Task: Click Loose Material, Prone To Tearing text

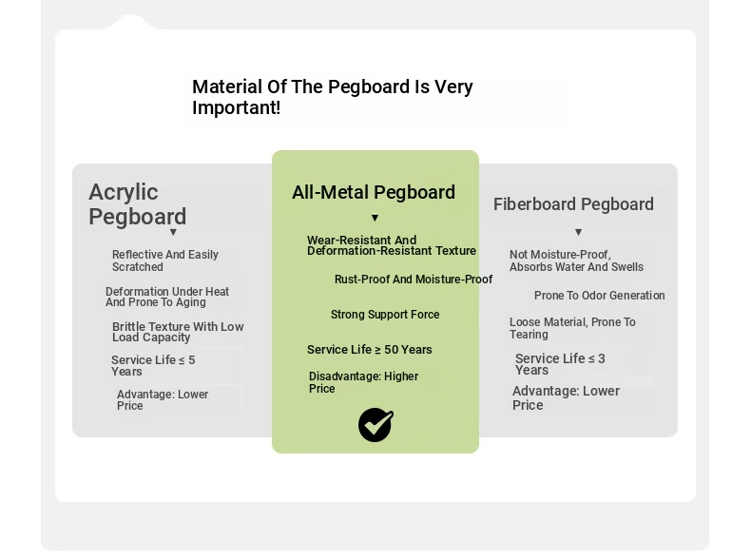Action: click(x=572, y=328)
